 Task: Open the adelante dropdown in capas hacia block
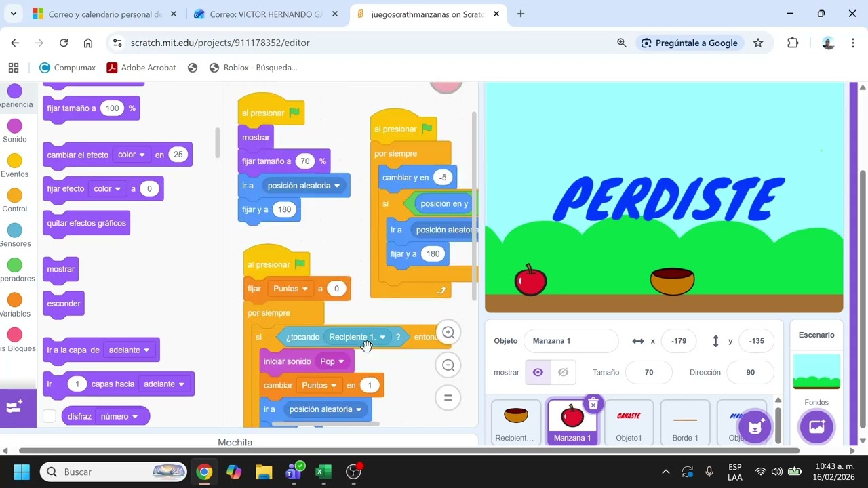pos(164,384)
